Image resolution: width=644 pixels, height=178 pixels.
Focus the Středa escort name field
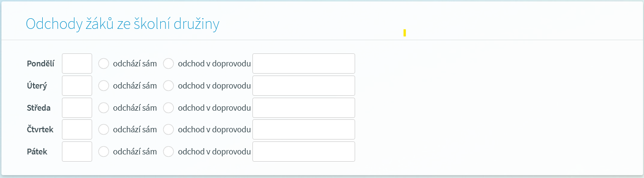pyautogui.click(x=304, y=108)
